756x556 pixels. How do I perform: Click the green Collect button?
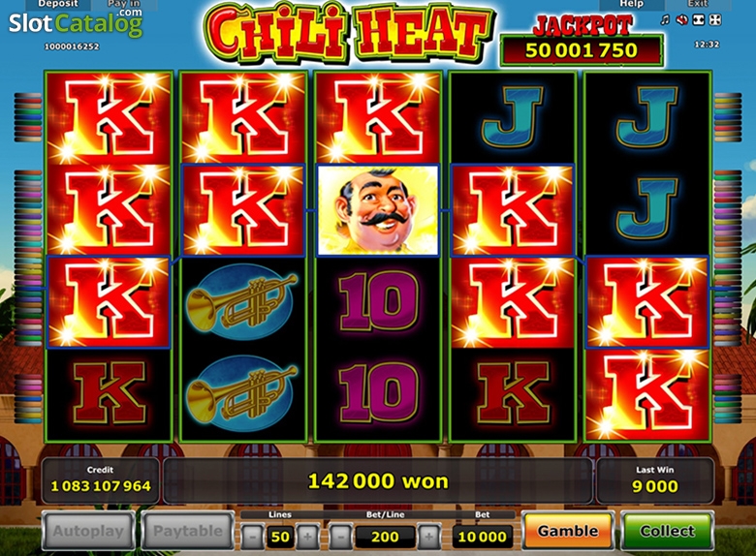point(667,531)
